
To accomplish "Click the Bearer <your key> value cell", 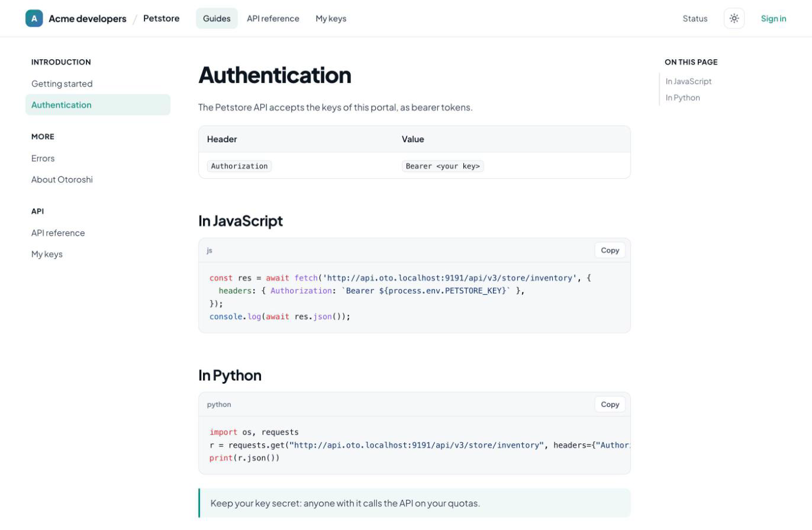I will (443, 166).
